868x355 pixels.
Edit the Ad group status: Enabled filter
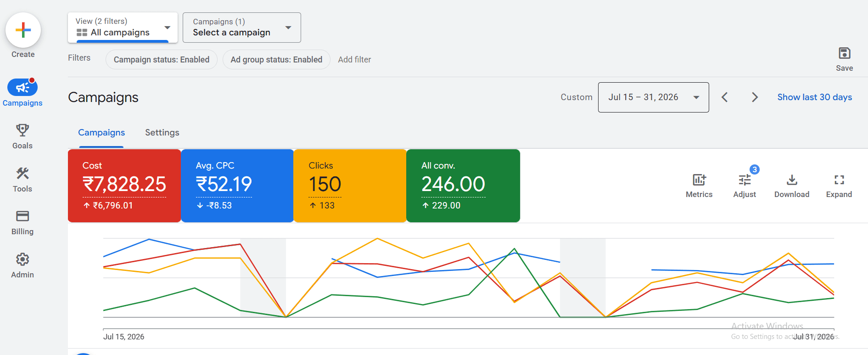click(276, 60)
